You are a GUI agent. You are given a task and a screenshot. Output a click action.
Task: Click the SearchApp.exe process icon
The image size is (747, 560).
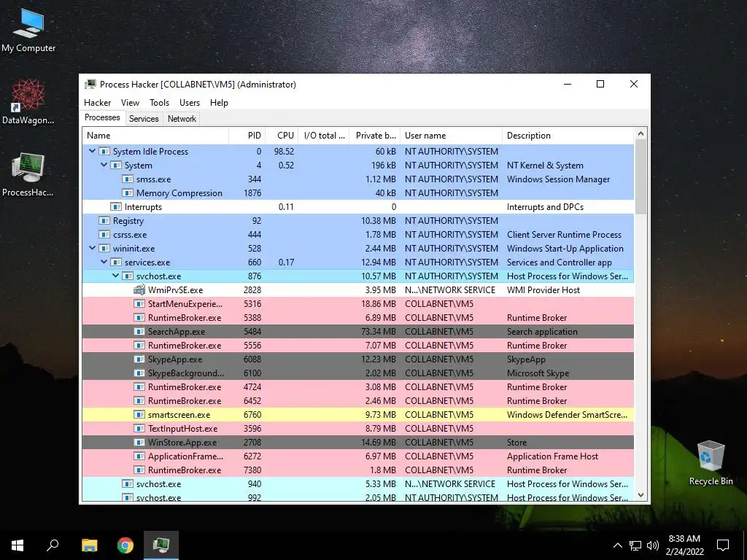(139, 332)
